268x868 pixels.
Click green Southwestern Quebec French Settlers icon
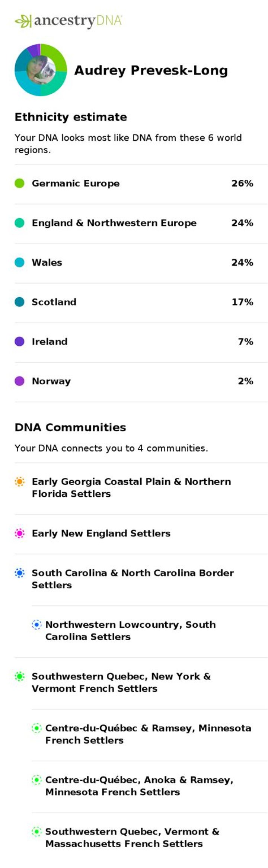(19, 676)
